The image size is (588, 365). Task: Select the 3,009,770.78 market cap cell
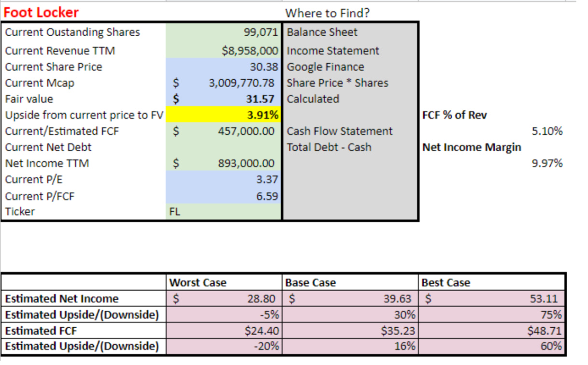[223, 83]
